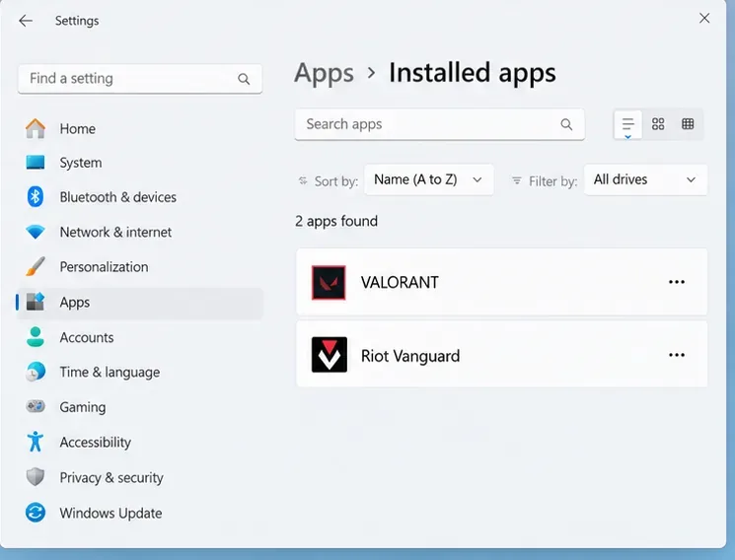
Task: Open Personalization settings
Action: point(140,266)
